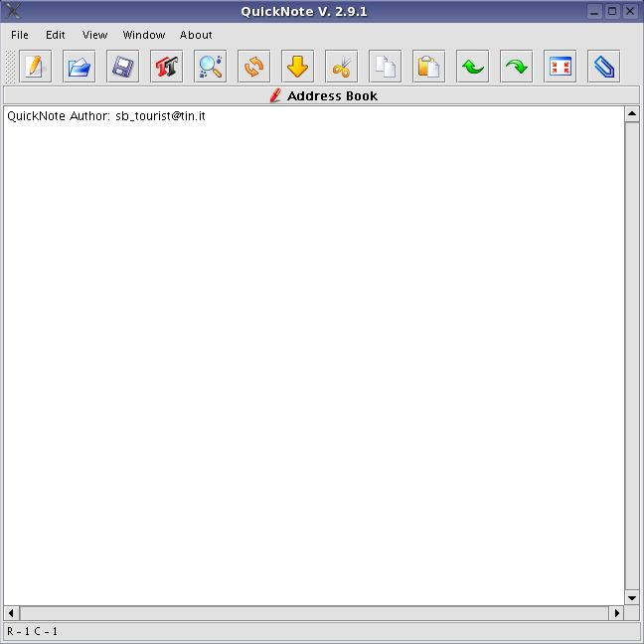This screenshot has width=644, height=644.
Task: Cut selection with the scissors icon
Action: click(341, 67)
